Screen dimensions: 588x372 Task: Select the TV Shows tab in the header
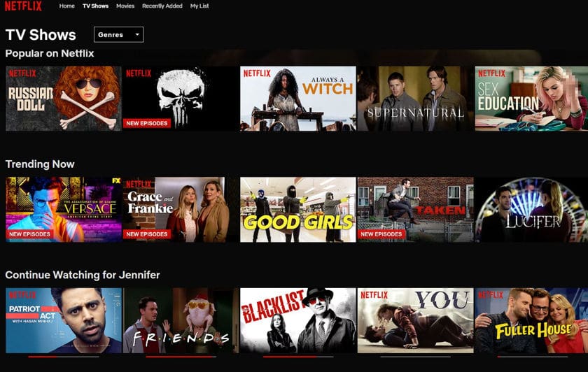pos(95,6)
